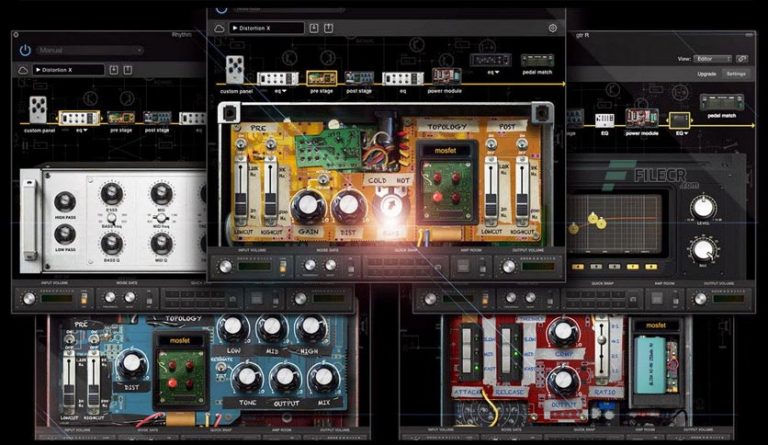Select custom panel pedal in left window chain

pyautogui.click(x=38, y=110)
